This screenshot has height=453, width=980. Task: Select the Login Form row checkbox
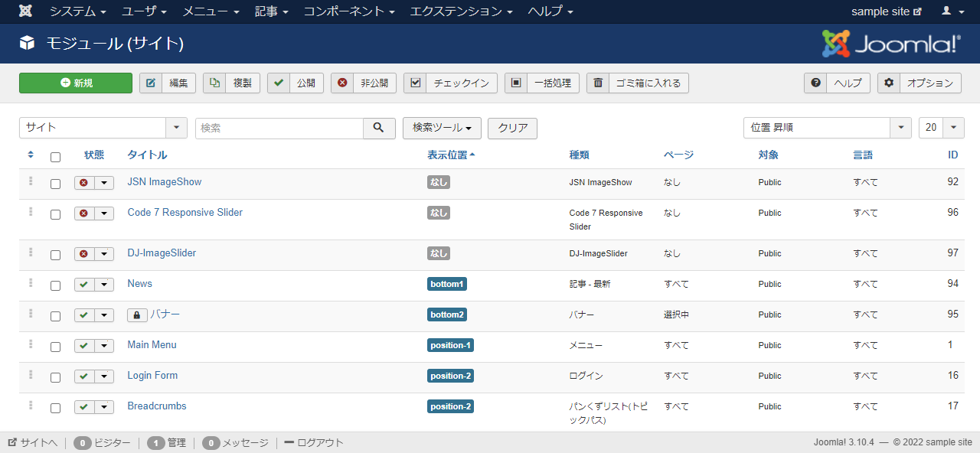click(x=55, y=377)
